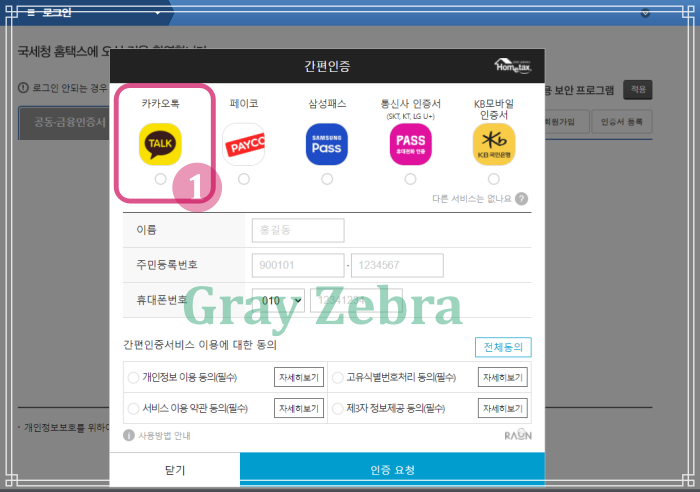
Task: Check 개인정보 이용 동의(필수)
Action: point(133,378)
